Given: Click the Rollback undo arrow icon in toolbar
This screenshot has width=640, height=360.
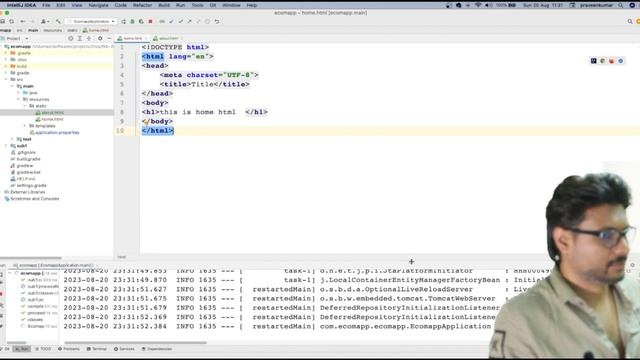Looking at the screenshot, I should point(217,21).
